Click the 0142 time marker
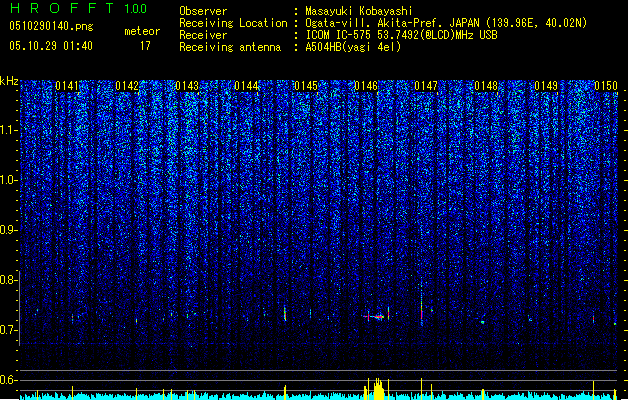The height and width of the screenshot is (400, 629). coord(127,86)
